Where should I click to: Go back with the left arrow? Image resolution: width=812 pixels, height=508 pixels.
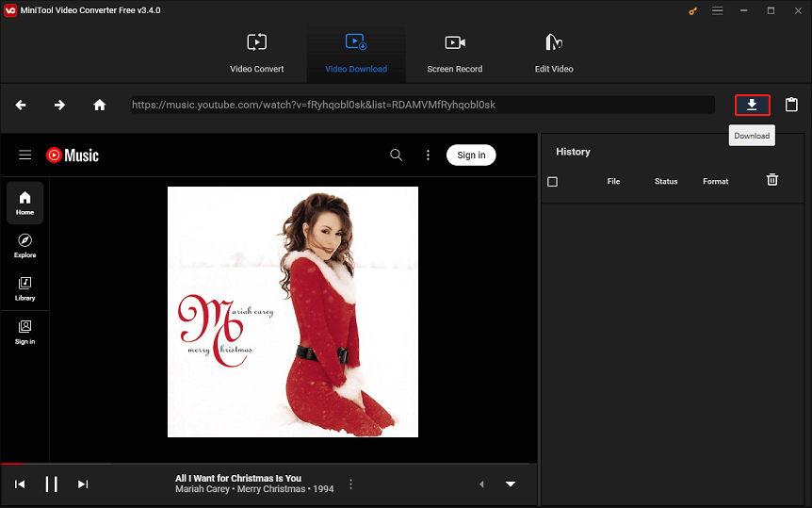coord(21,106)
